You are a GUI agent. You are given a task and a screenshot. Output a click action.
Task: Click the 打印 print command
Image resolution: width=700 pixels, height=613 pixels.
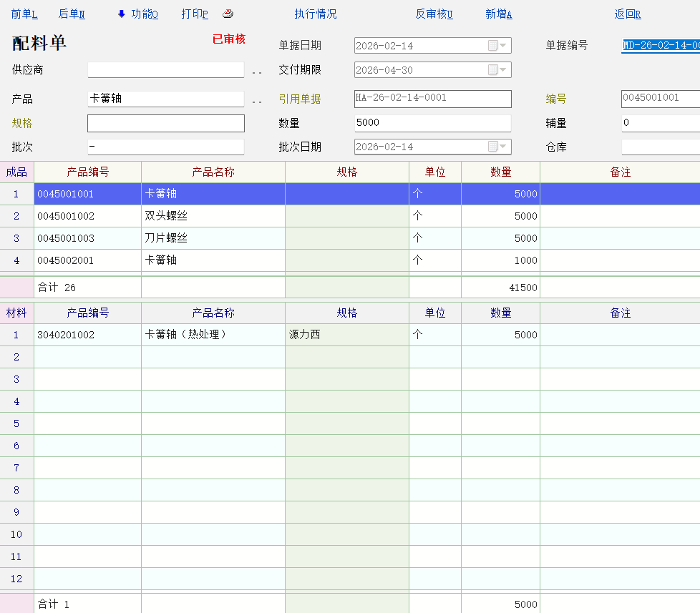pos(195,14)
